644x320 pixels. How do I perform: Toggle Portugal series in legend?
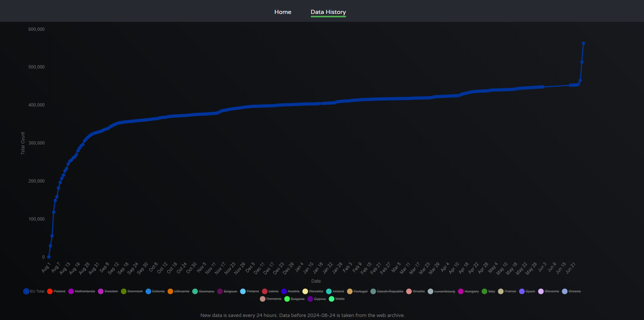(357, 291)
